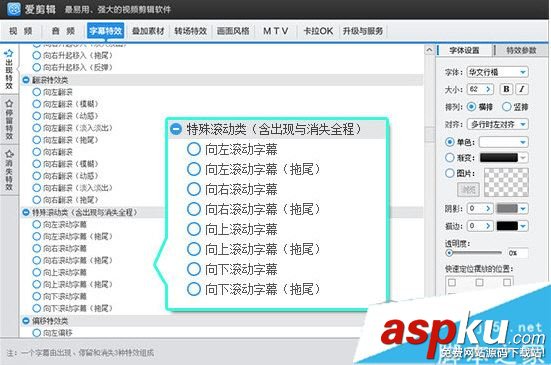Open the 单色 color dropdown
This screenshot has width=551, height=365.
pos(504,142)
